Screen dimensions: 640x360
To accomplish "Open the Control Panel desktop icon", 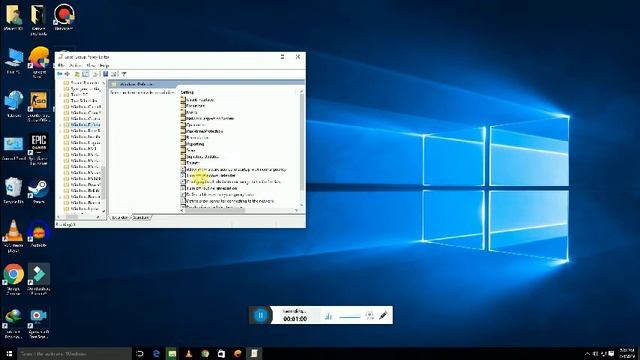I will [x=13, y=148].
